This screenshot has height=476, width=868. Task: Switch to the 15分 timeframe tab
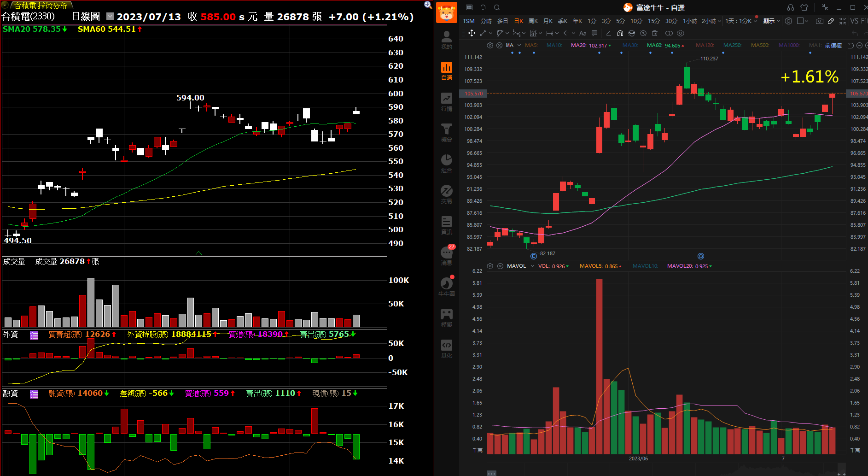(x=654, y=21)
